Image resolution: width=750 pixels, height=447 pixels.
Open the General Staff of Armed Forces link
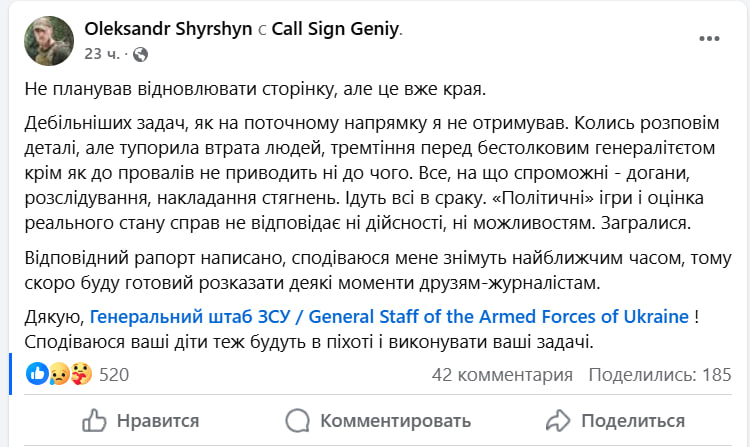[x=389, y=317]
